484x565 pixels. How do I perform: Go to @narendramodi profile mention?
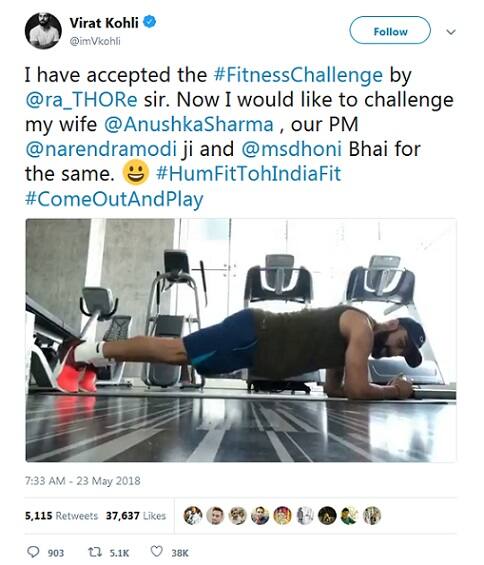(x=101, y=149)
